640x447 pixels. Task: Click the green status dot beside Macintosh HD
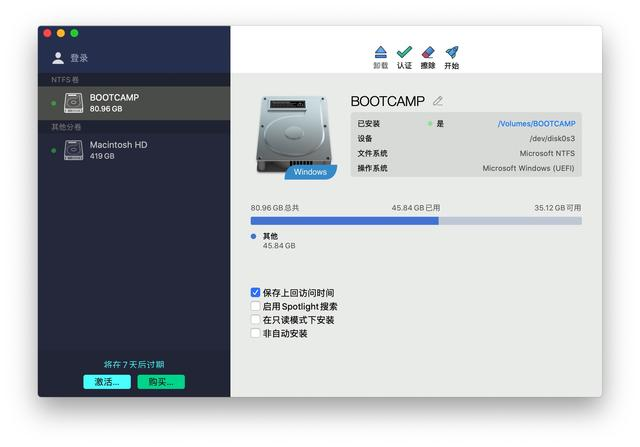pos(53,151)
